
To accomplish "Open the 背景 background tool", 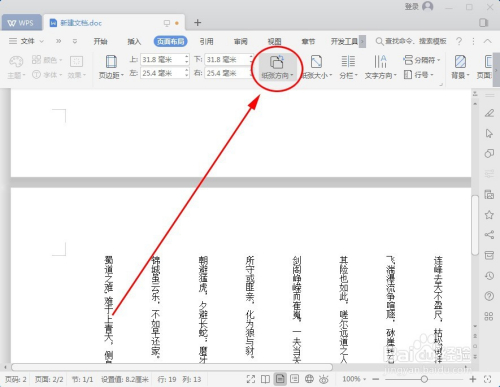I will [x=460, y=67].
